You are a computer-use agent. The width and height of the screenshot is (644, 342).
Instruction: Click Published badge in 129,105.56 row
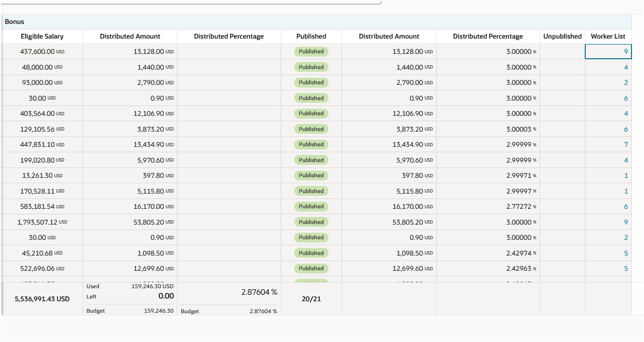click(311, 129)
